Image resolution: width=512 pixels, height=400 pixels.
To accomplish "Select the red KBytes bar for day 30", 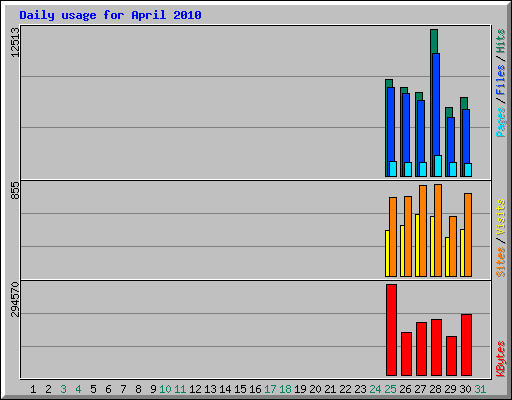I will (466, 345).
